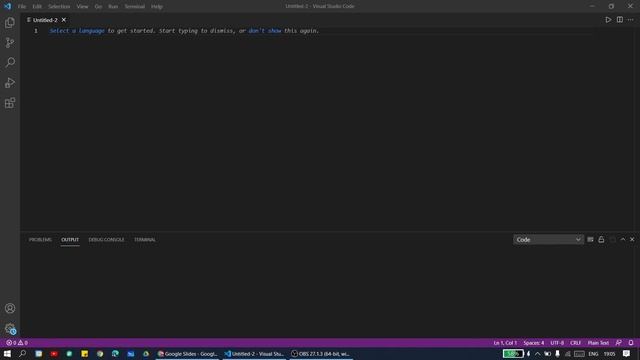Open the Source Control view
The image size is (640, 360).
coord(10,42)
